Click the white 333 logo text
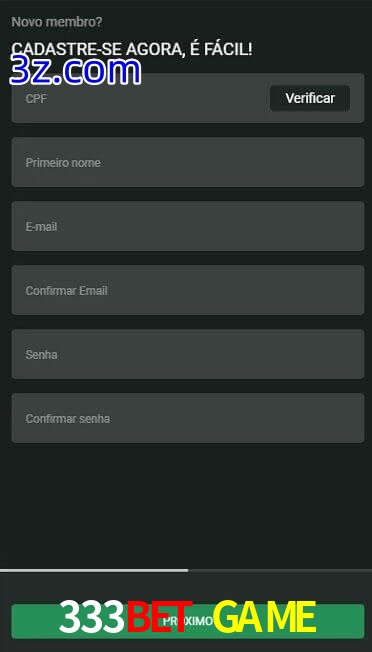The width and height of the screenshot is (372, 652). [91, 618]
